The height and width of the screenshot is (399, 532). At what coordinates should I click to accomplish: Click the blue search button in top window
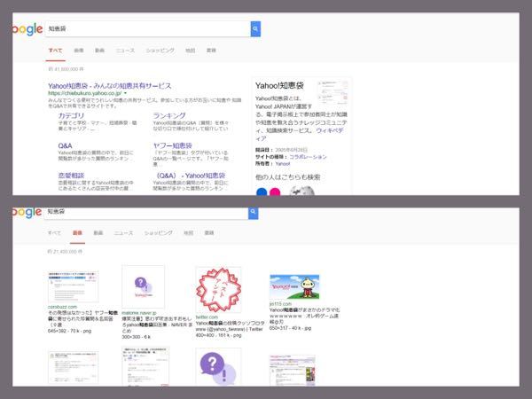pyautogui.click(x=256, y=29)
